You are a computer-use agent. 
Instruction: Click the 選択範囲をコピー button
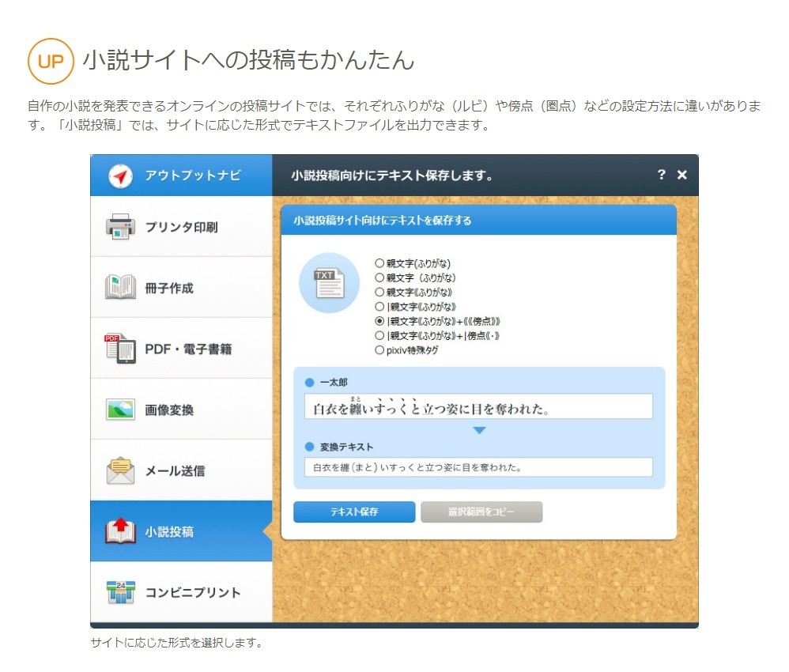click(481, 512)
